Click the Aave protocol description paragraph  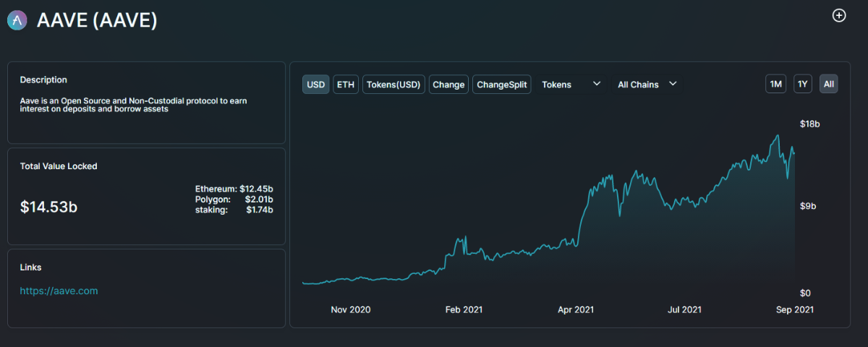coord(134,105)
